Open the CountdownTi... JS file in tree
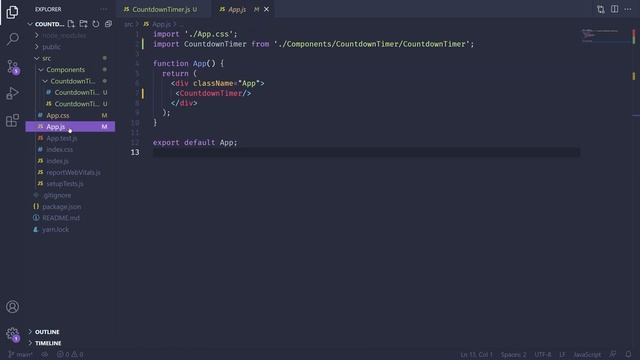This screenshot has width=640, height=360. point(77,104)
